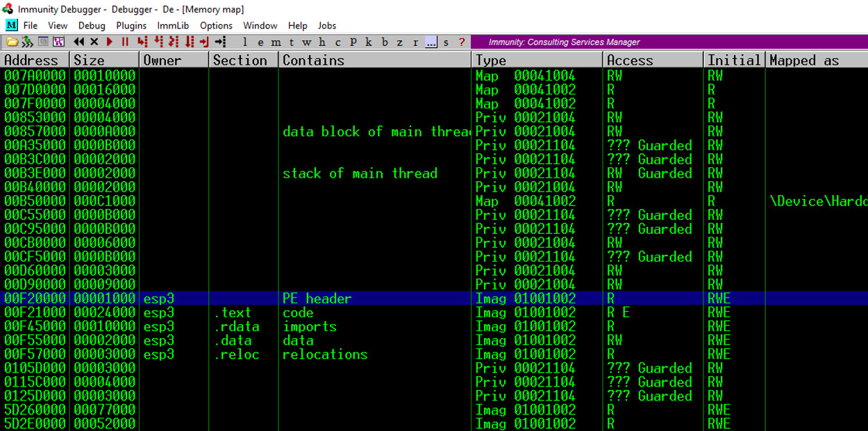868x431 pixels.
Task: Open the Plugins menu
Action: [x=131, y=26]
